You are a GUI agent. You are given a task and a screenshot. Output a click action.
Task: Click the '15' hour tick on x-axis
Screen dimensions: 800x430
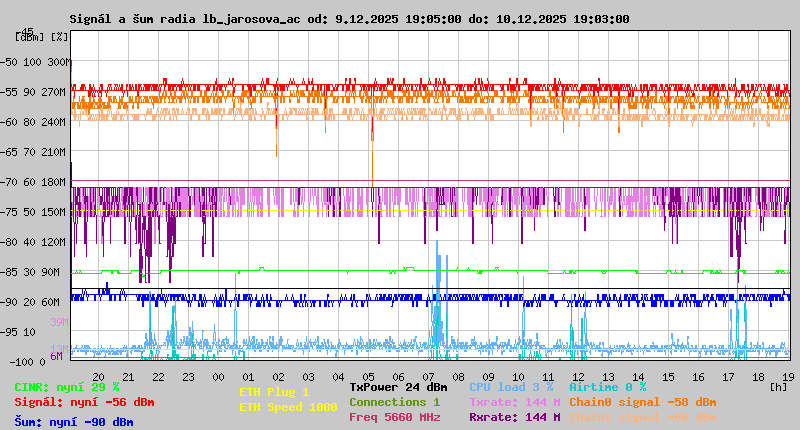668,377
